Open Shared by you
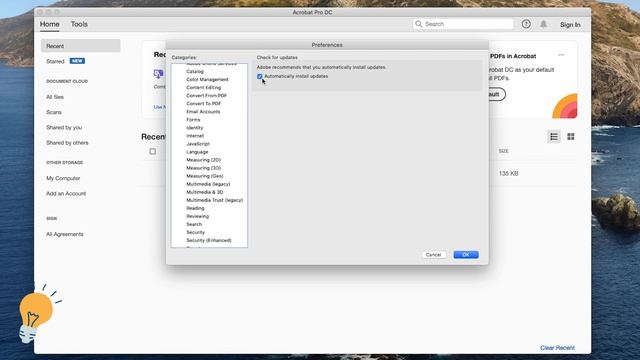This screenshot has height=360, width=640. 64,127
